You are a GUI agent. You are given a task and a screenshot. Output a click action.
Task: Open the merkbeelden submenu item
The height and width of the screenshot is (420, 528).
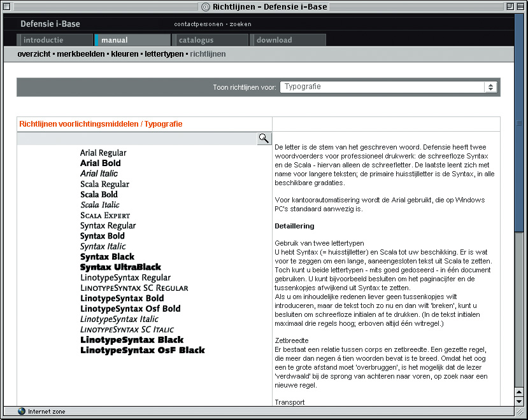[x=81, y=54]
